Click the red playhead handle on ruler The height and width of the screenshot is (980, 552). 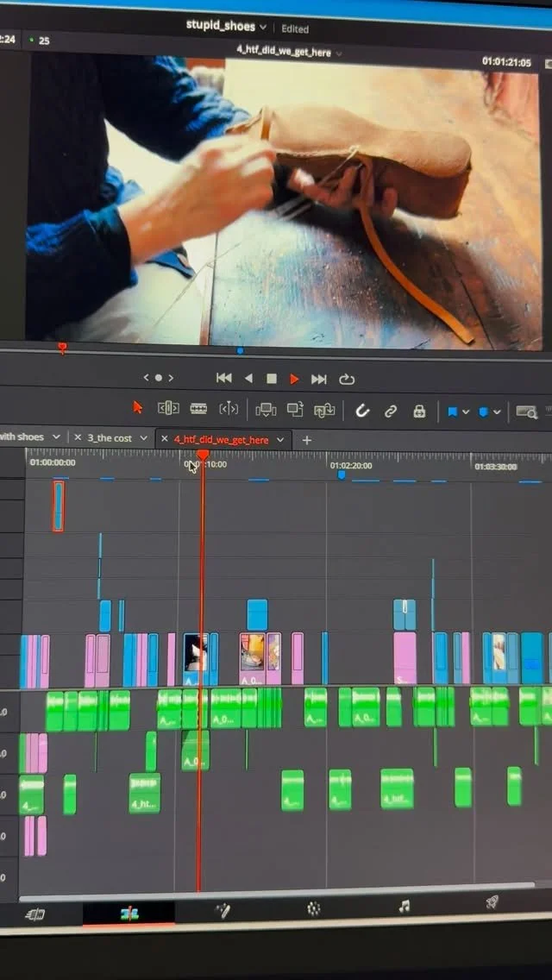click(203, 456)
